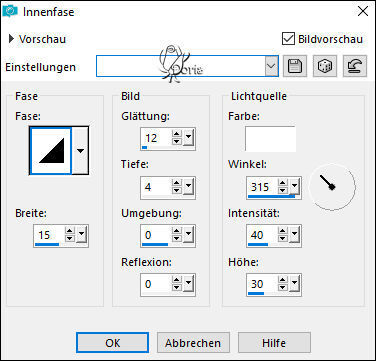Confirm the bevel with OK
This screenshot has width=376, height=361.
coord(112,342)
